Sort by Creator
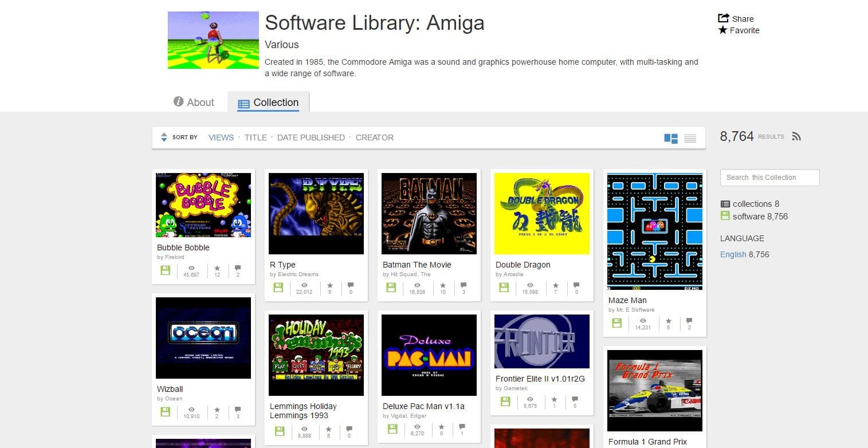 tap(375, 137)
